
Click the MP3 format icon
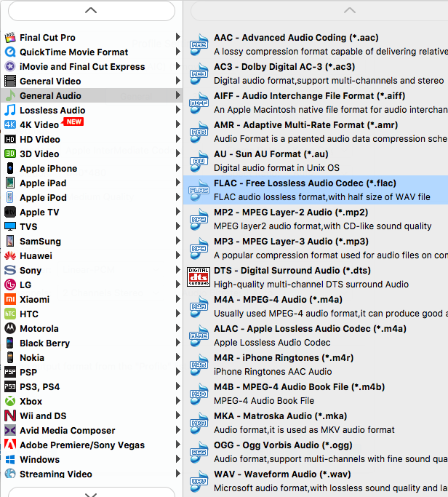tap(199, 248)
